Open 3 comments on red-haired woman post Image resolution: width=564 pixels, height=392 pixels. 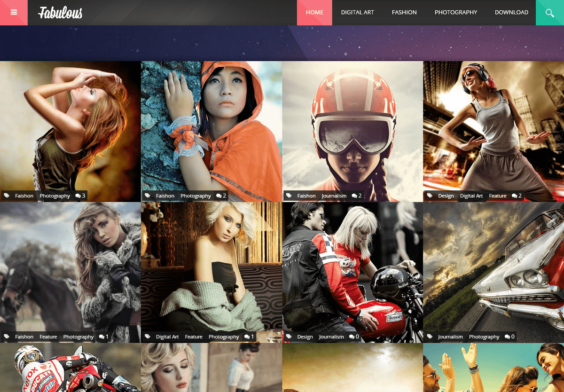coord(80,196)
